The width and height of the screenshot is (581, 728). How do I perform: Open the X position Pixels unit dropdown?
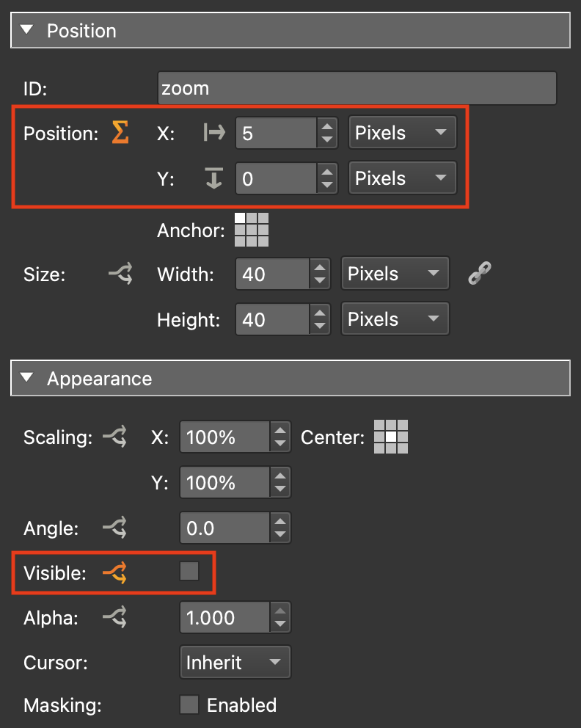tap(402, 133)
